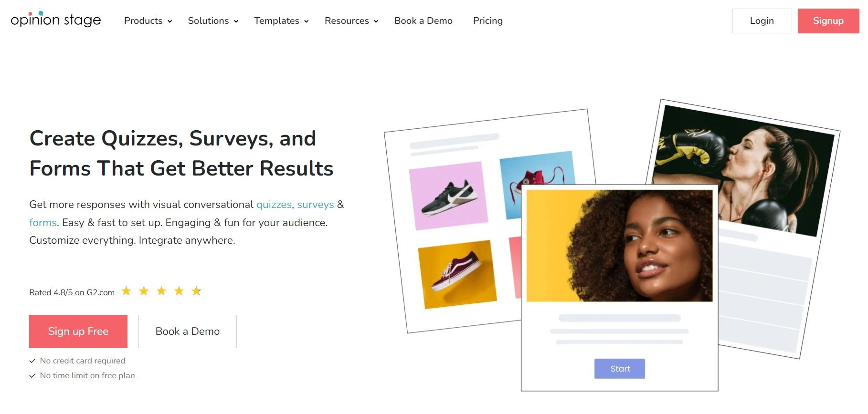Open the Pricing page
Screen dimensions: 868x414
(487, 21)
